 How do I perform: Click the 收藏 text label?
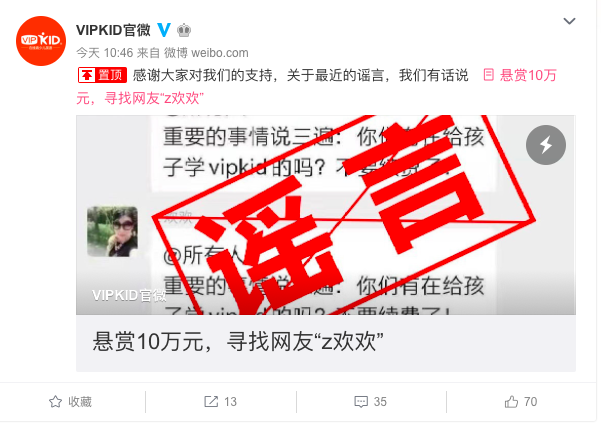click(80, 402)
